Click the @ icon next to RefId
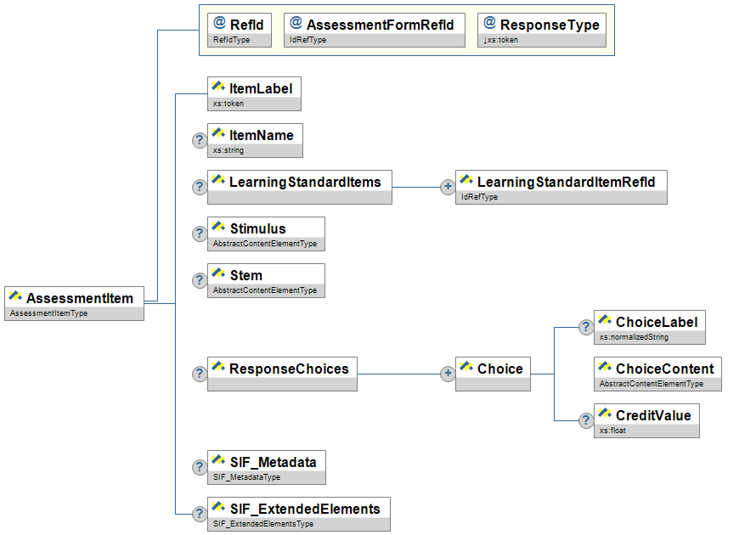756x535 pixels. point(219,24)
